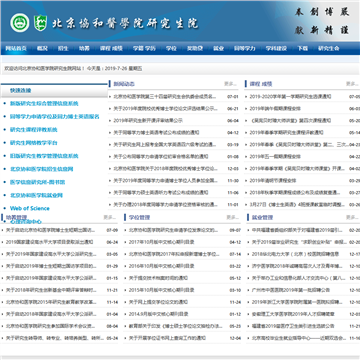Open the 2019年端午假期课程安排 notice
The width and height of the screenshot is (360, 360).
[x=275, y=108]
